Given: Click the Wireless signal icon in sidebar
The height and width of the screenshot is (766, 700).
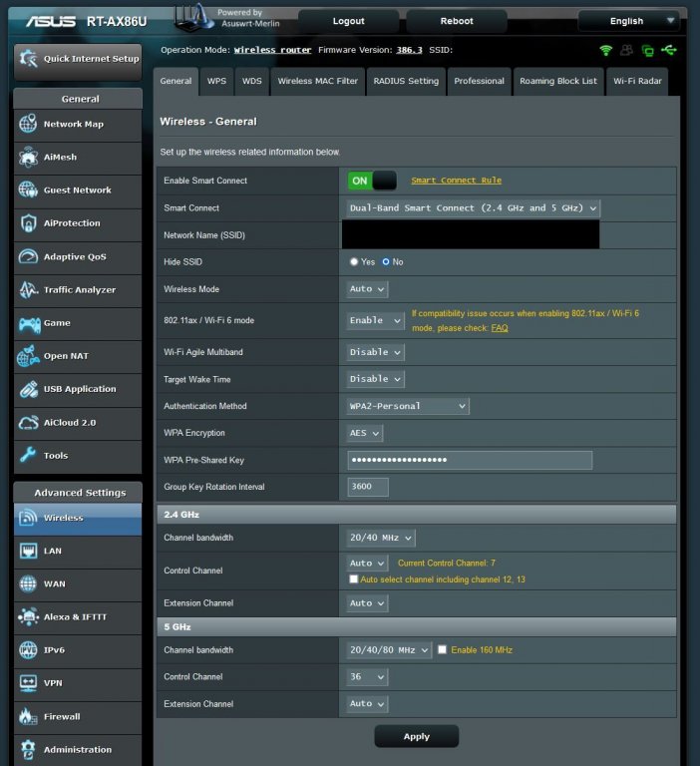Looking at the screenshot, I should click(28, 518).
